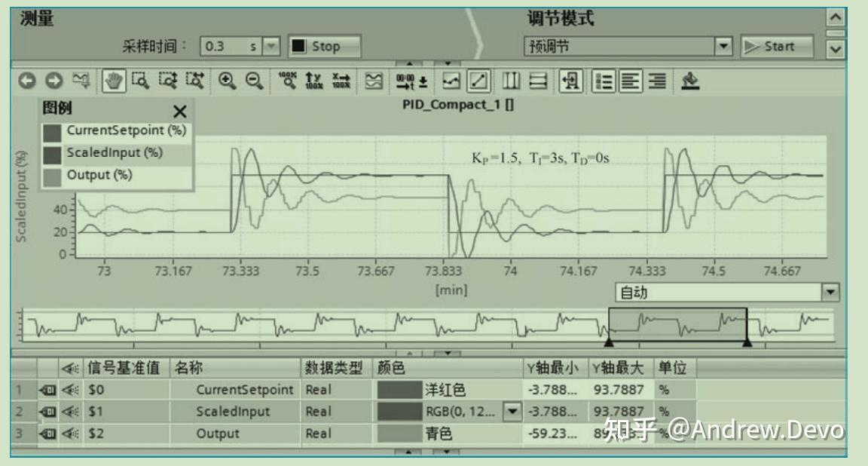This screenshot has width=868, height=466.
Task: Show horizontal measurement cursors
Action: pyautogui.click(x=538, y=81)
